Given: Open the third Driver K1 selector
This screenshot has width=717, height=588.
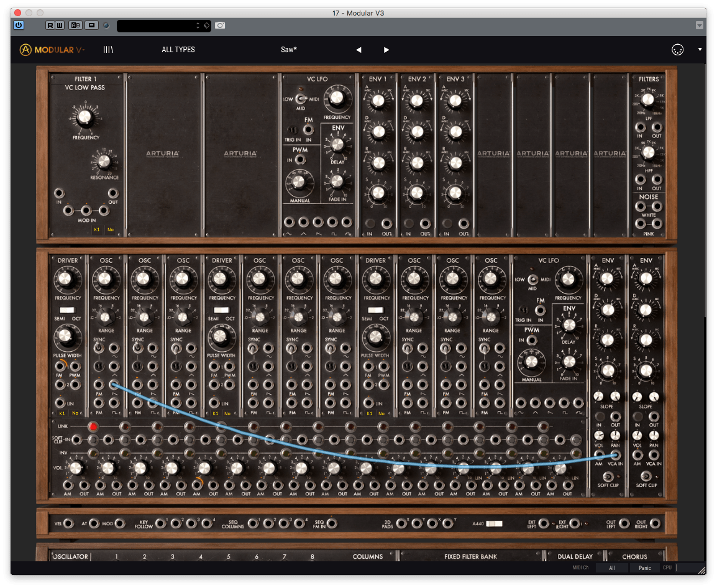Looking at the screenshot, I should 370,413.
